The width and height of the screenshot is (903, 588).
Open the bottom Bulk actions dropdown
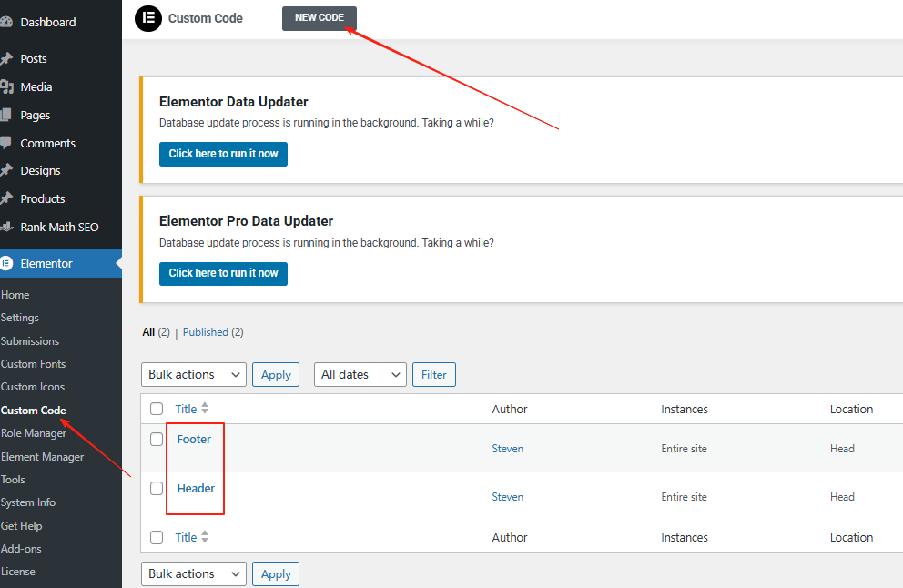tap(194, 573)
